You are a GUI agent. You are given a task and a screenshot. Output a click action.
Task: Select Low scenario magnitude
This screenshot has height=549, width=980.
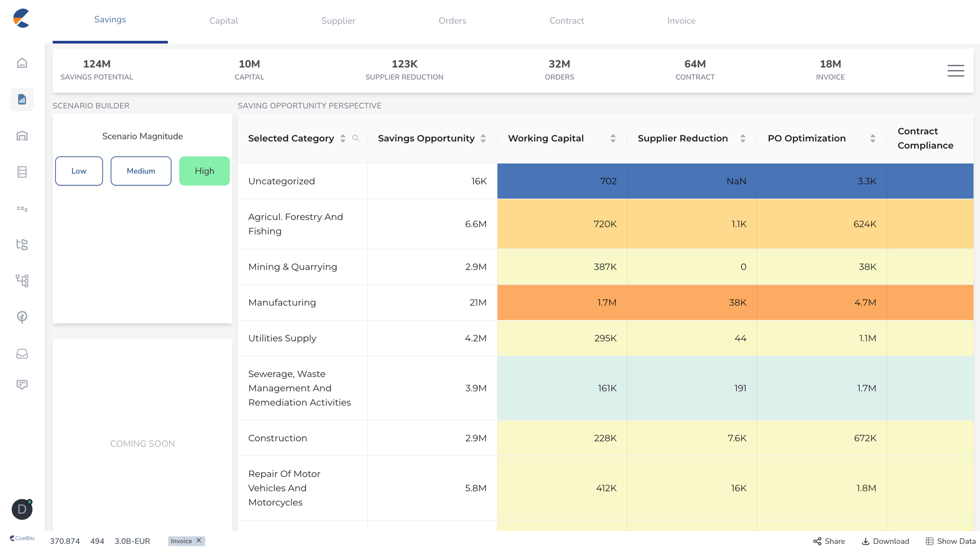(79, 171)
